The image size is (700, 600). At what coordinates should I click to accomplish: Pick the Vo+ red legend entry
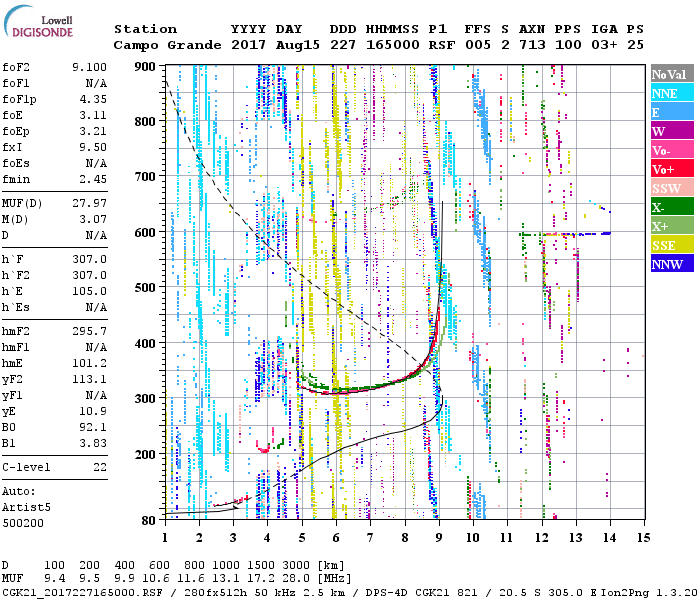click(x=669, y=169)
